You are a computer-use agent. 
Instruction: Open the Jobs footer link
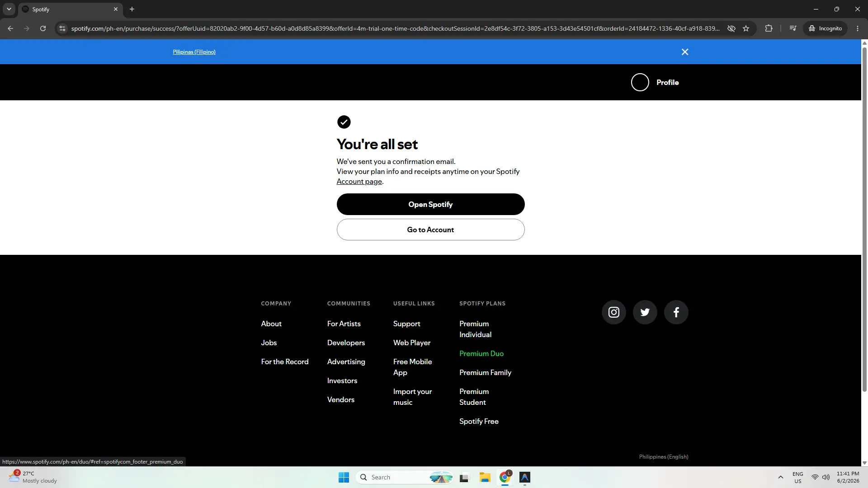[x=269, y=343]
